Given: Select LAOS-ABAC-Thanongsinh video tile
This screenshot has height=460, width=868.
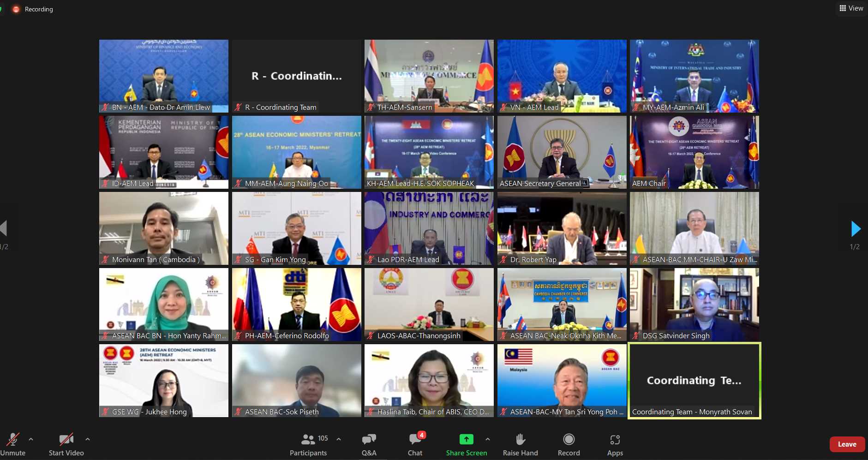Looking at the screenshot, I should (x=429, y=305).
